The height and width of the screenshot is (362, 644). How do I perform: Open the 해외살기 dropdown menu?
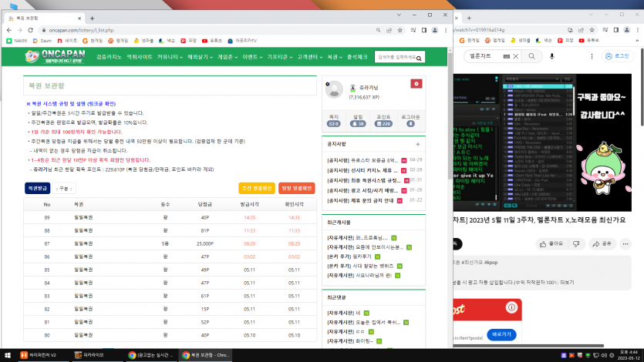(200, 57)
